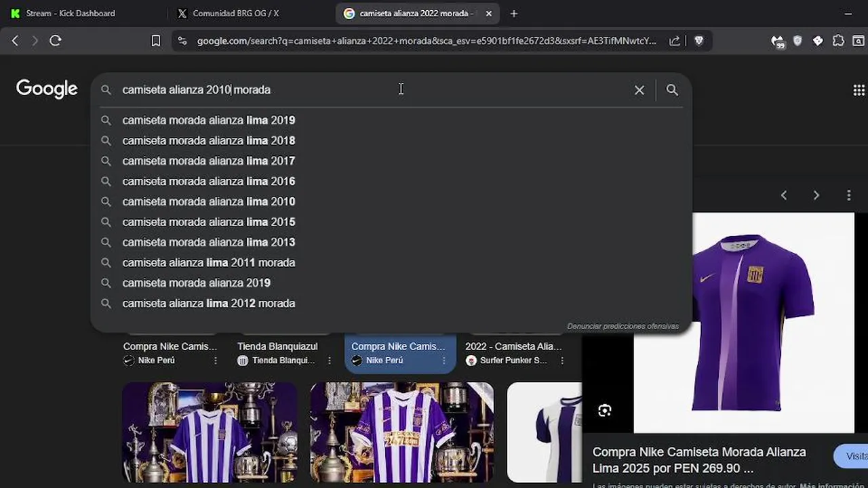The height and width of the screenshot is (488, 868).
Task: Search the image with Google Lens
Action: click(604, 410)
